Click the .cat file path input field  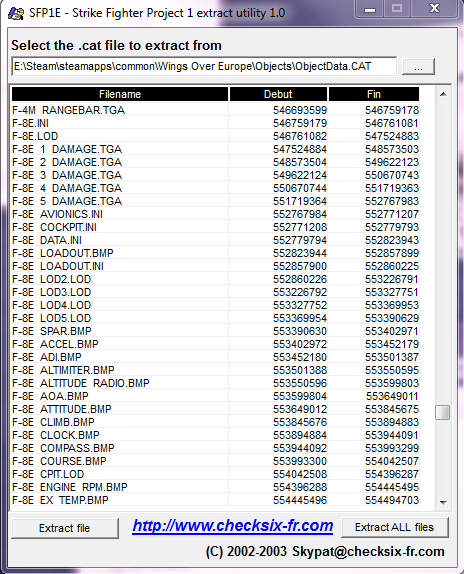[x=204, y=66]
